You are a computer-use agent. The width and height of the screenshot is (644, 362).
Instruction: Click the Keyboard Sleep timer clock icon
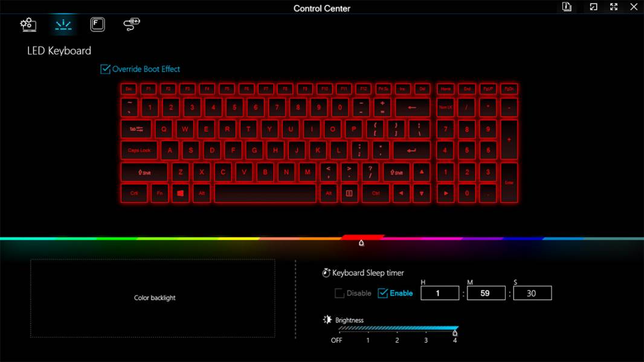pos(326,273)
